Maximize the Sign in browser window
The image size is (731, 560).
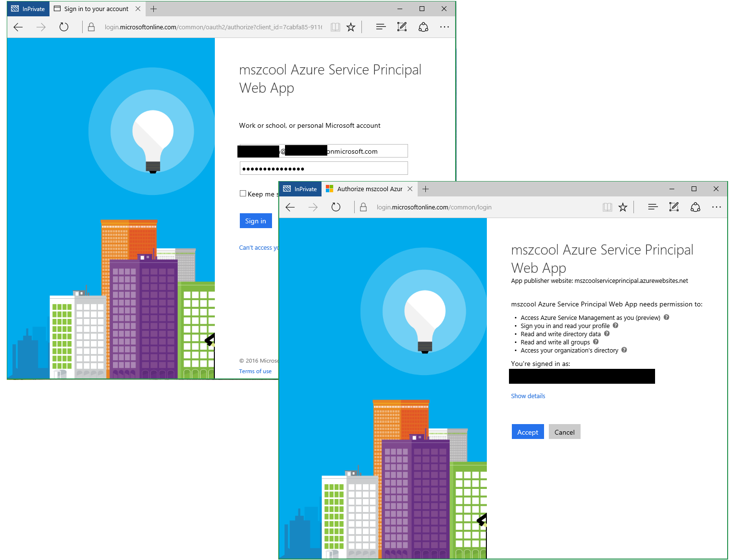[422, 9]
